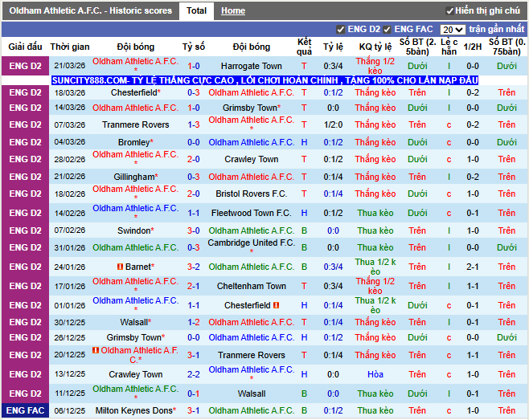Image resolution: width=529 pixels, height=420 pixels.
Task: Switch to the Total tab
Action: 196,10
